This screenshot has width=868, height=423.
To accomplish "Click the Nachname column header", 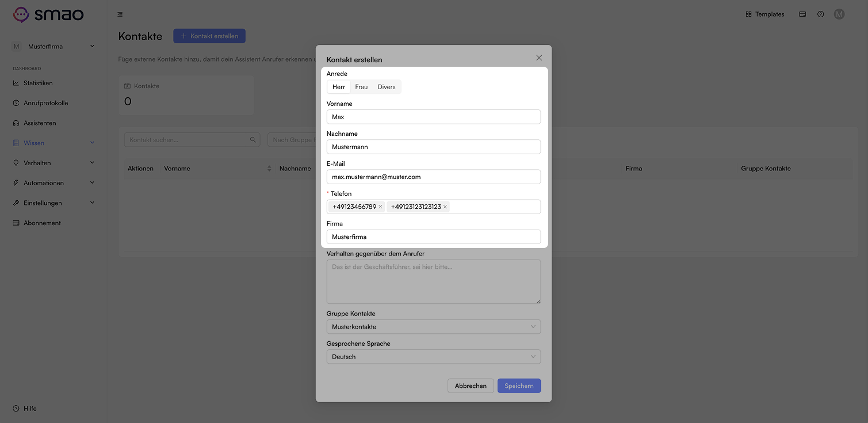I will click(x=295, y=169).
